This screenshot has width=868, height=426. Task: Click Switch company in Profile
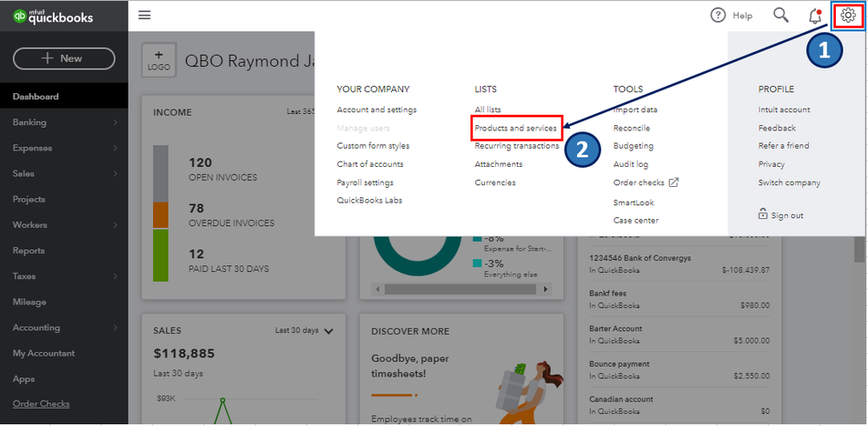click(789, 183)
